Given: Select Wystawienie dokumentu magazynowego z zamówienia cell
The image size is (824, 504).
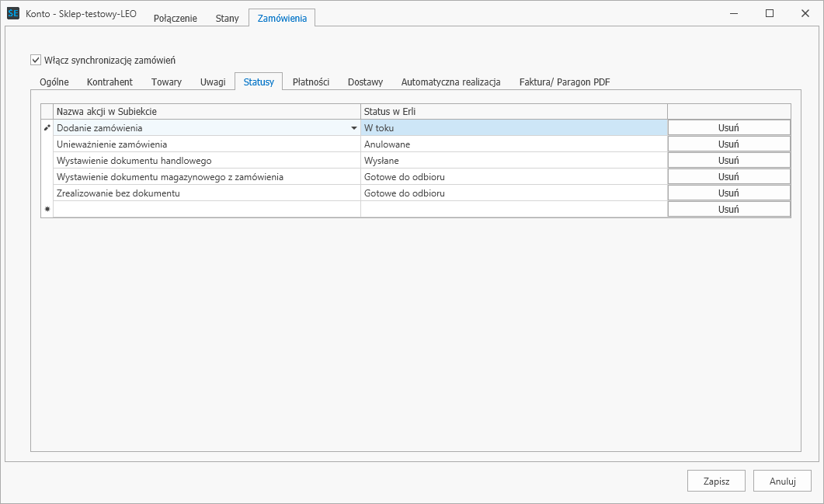Looking at the screenshot, I should (x=207, y=176).
